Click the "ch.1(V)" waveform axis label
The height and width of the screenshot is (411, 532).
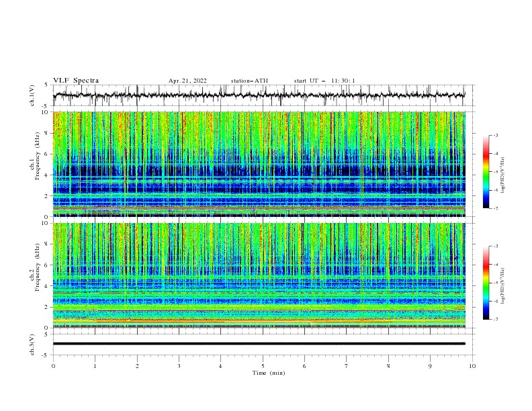click(32, 95)
